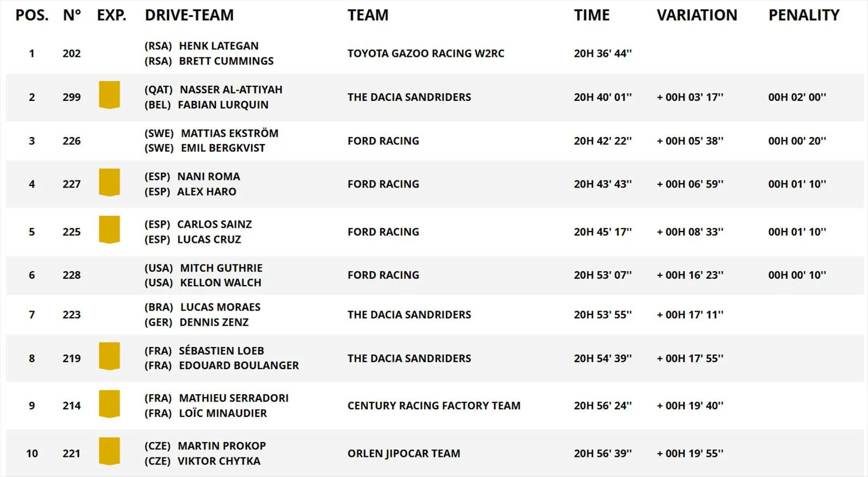Image resolution: width=868 pixels, height=477 pixels.
Task: Click the yellow badge for Martin Prokop
Action: point(109,451)
